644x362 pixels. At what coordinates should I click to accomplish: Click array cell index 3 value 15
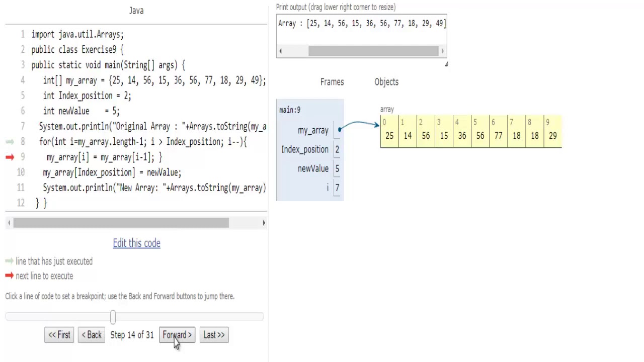point(444,133)
